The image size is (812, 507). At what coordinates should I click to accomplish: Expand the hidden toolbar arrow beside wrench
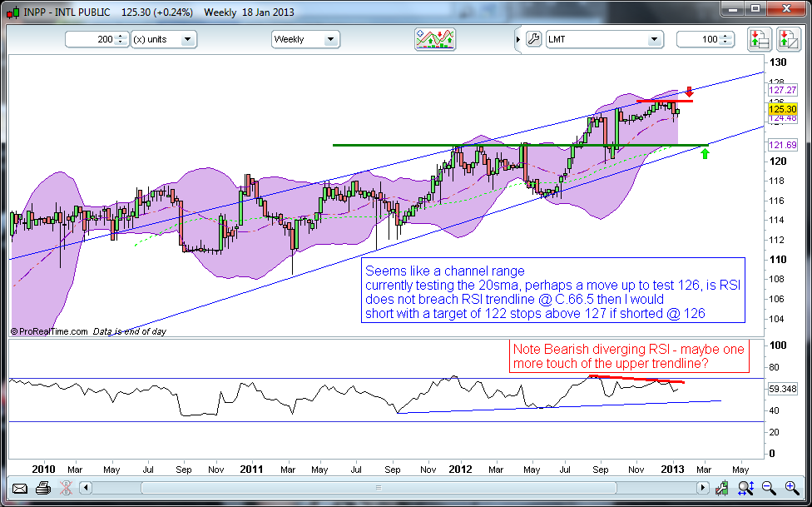point(515,39)
